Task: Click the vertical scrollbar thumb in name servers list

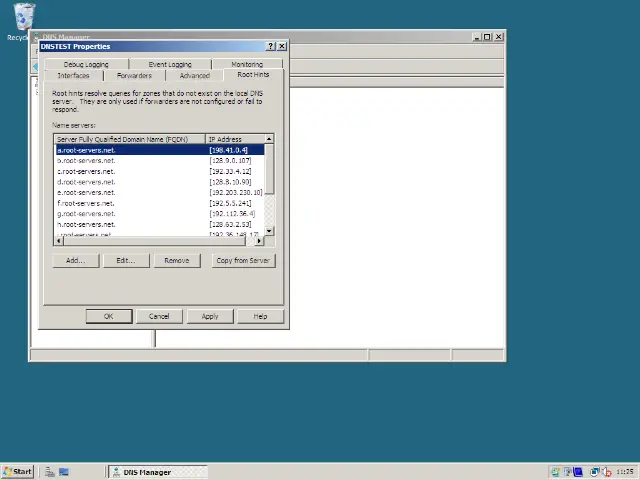Action: pos(269,168)
